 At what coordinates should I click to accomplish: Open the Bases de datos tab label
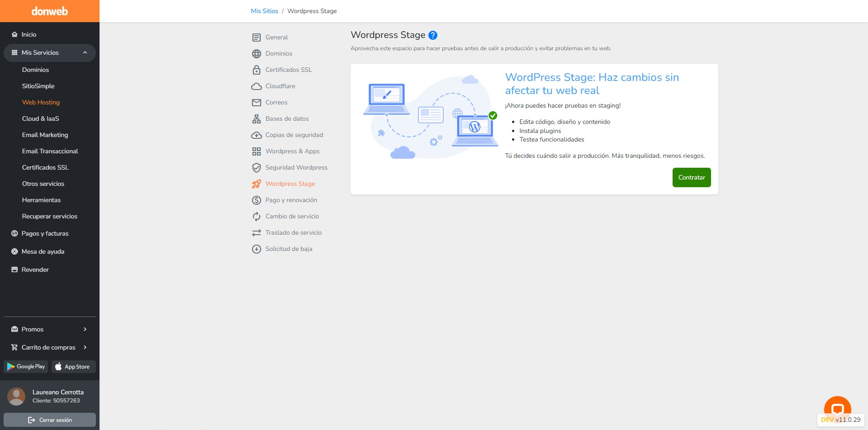tap(287, 118)
